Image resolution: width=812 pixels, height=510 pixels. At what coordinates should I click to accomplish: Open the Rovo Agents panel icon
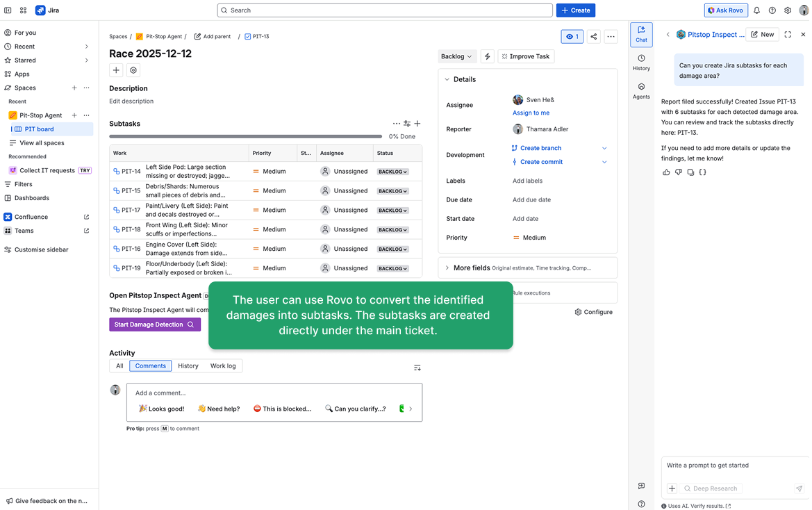(641, 91)
